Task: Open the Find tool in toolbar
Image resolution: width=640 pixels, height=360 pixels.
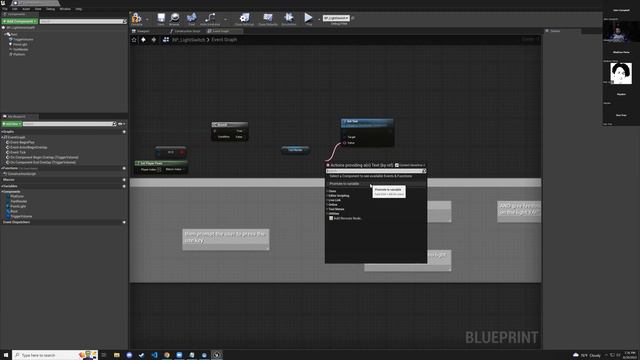Action: [x=191, y=18]
